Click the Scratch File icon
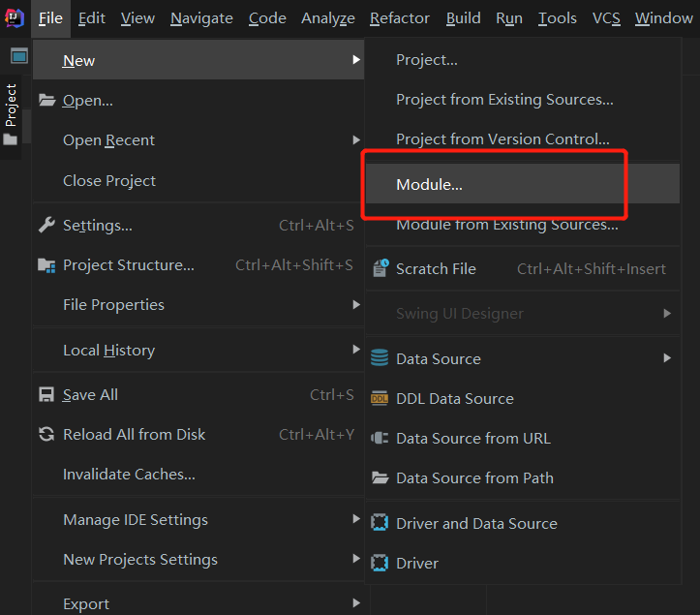The height and width of the screenshot is (615, 700). coord(380,269)
